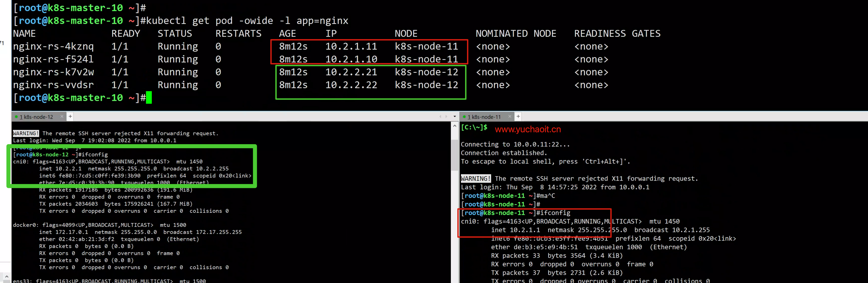
Task: Add new tab beside k8s-node-11
Action: pyautogui.click(x=518, y=116)
